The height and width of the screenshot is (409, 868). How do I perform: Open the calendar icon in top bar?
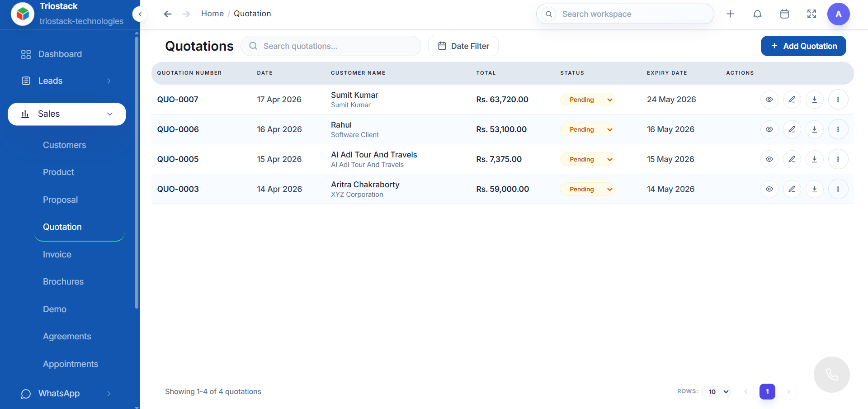784,14
